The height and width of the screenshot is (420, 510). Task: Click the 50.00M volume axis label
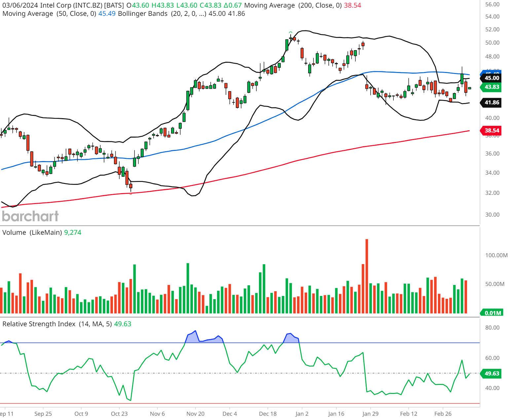[x=495, y=284]
